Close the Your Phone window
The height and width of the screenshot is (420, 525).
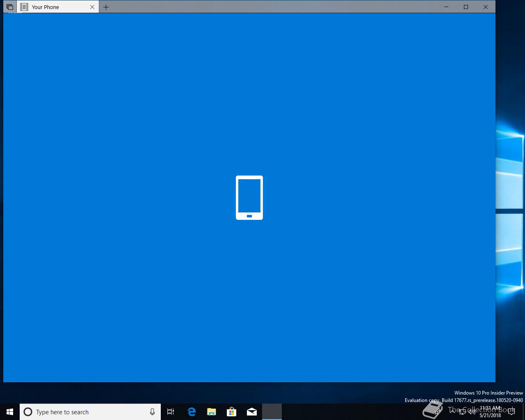pos(486,7)
